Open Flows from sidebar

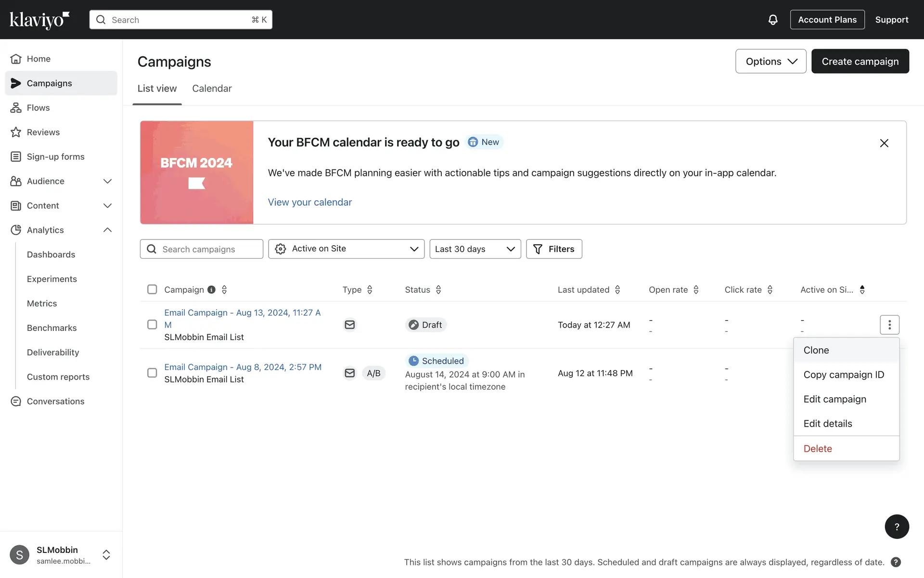coord(38,107)
